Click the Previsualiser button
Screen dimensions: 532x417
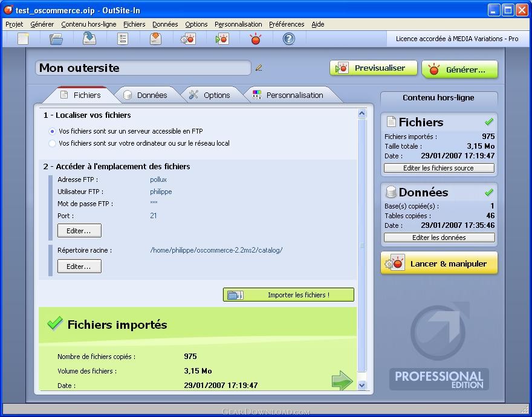(373, 68)
